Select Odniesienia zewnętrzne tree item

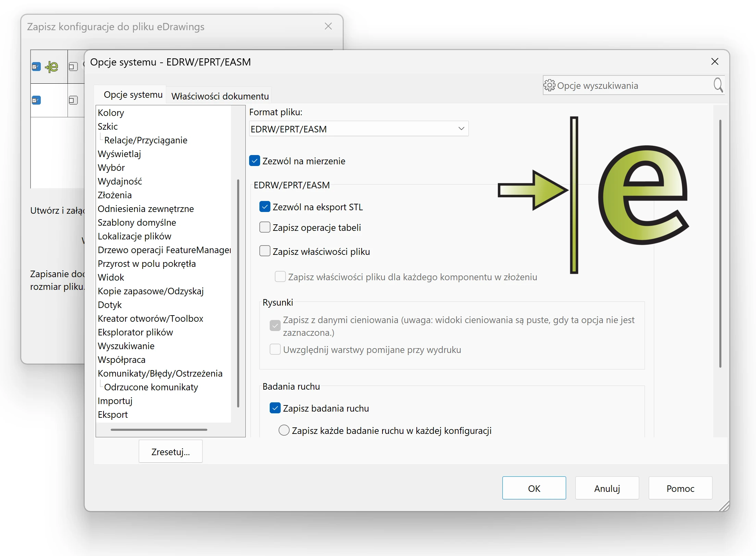tap(146, 209)
